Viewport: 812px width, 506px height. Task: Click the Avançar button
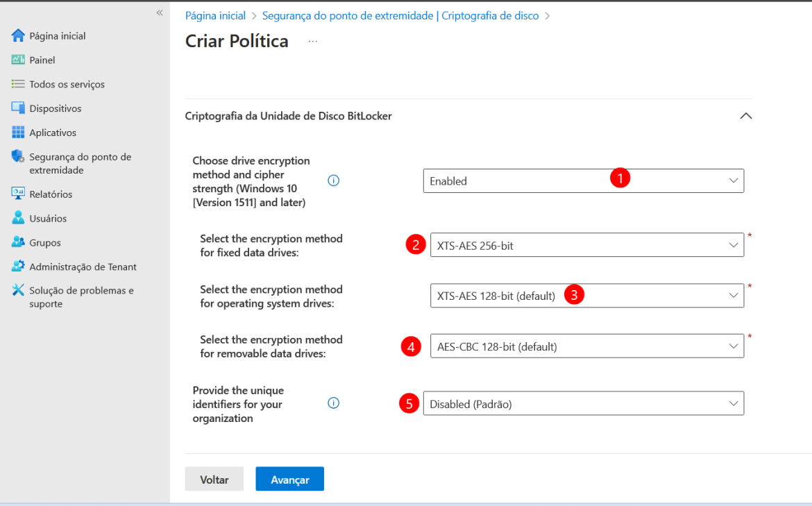point(289,479)
